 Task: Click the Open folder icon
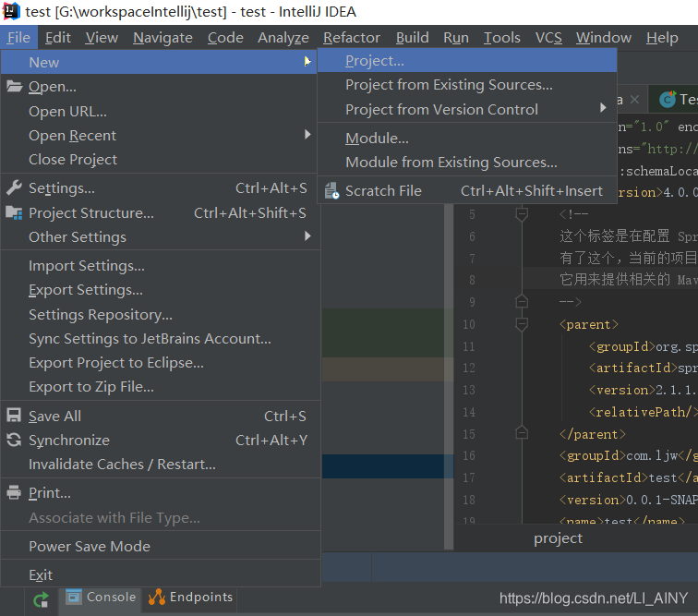14,87
